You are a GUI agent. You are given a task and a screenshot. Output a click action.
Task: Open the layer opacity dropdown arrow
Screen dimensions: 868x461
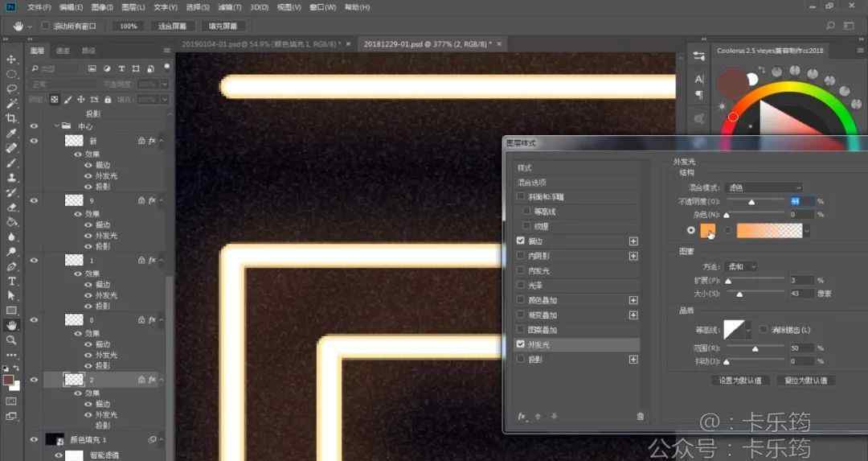pyautogui.click(x=165, y=84)
